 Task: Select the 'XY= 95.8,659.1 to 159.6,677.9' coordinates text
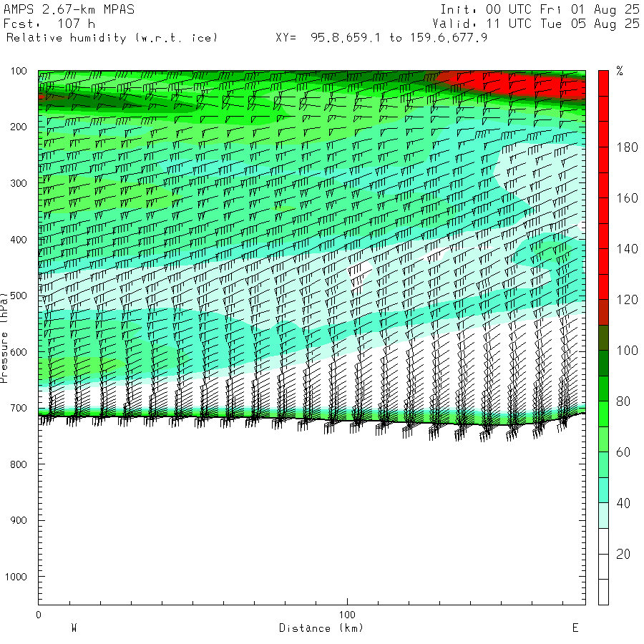pyautogui.click(x=381, y=38)
